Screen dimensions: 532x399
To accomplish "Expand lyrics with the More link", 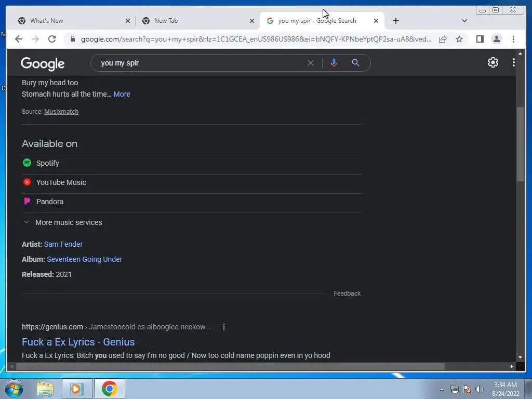I will coord(122,94).
